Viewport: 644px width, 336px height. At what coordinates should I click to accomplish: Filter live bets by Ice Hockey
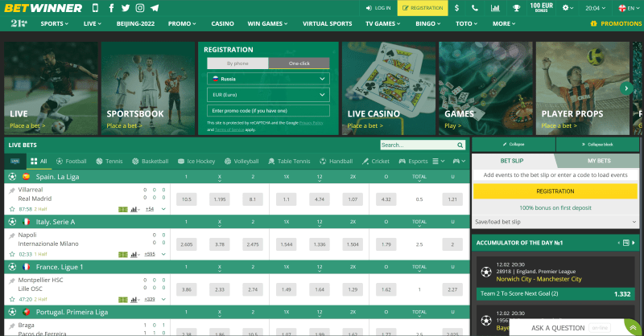196,162
